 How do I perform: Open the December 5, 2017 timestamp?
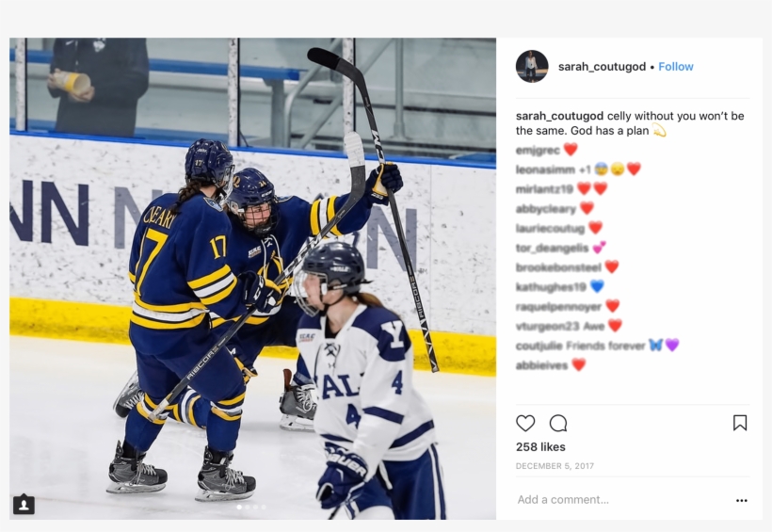(x=555, y=466)
